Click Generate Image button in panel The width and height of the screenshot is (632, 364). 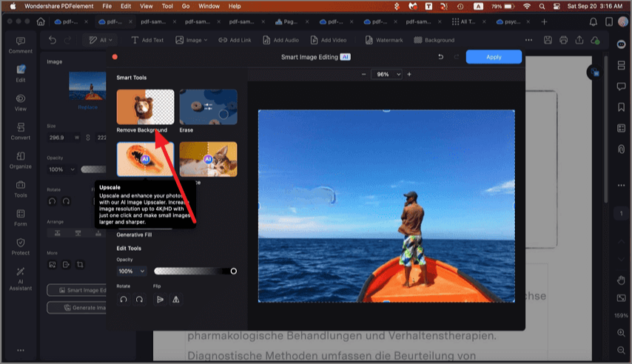pyautogui.click(x=78, y=308)
